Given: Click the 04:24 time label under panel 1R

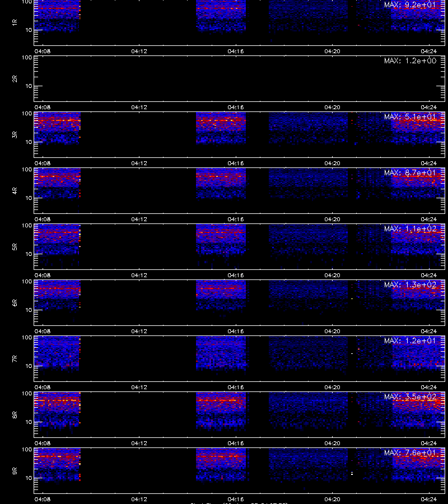Looking at the screenshot, I should coord(429,51).
